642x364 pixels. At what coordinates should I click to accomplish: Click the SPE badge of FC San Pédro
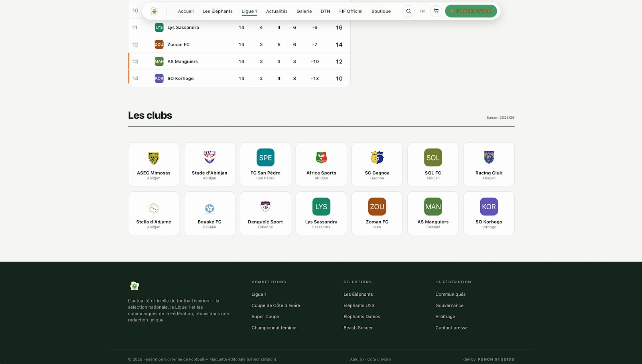(265, 158)
